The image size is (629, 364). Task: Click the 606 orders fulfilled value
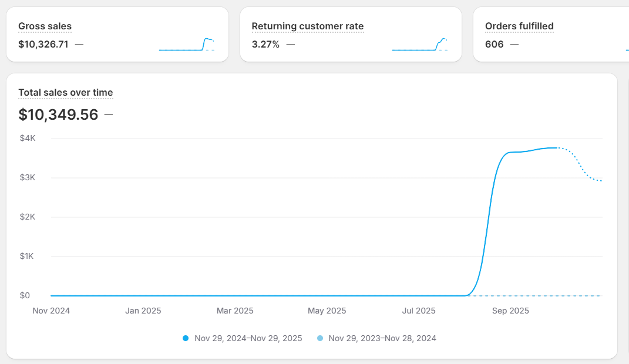point(494,44)
